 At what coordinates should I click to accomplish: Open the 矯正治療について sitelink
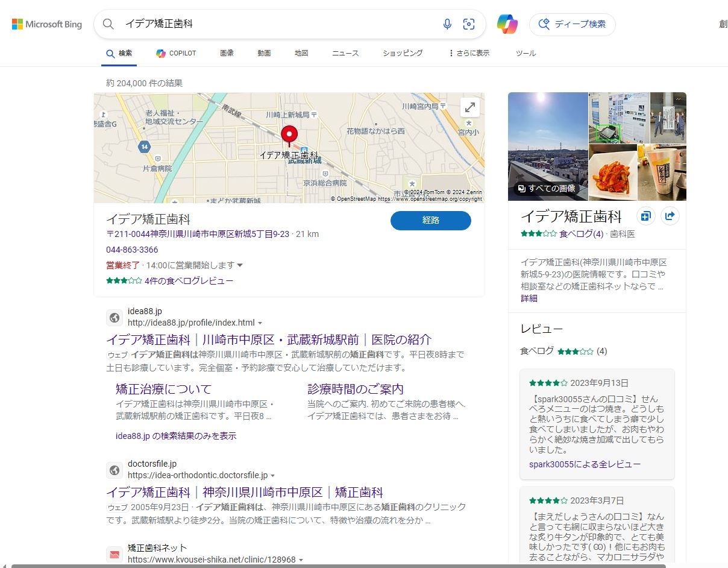(x=163, y=389)
